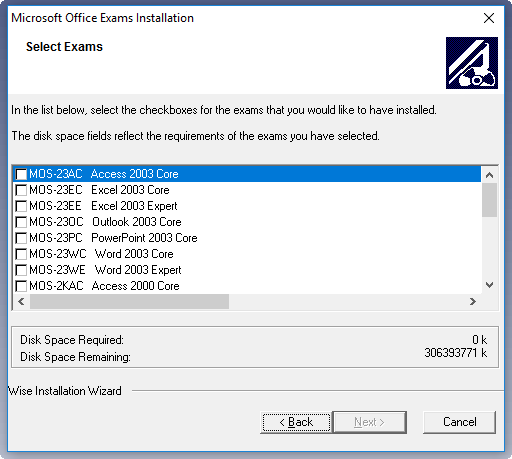The image size is (512, 459).
Task: Click the 'Select Exams' heading
Action: [64, 47]
